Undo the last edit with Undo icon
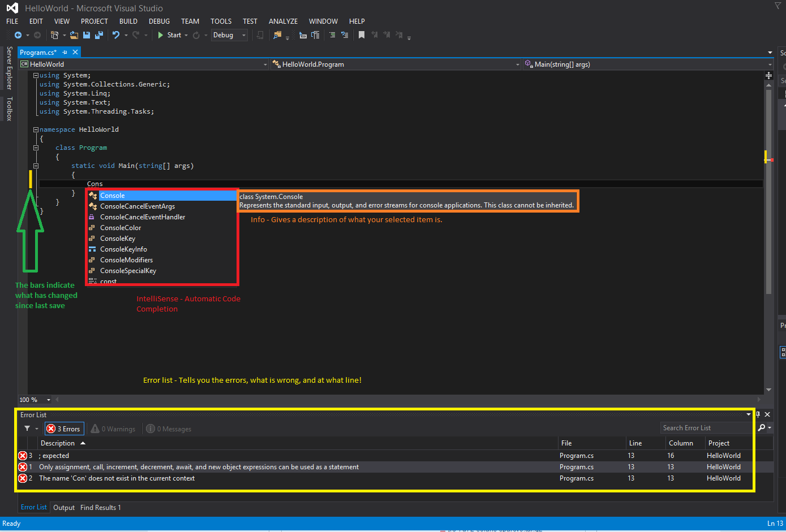The image size is (786, 532). [x=116, y=35]
